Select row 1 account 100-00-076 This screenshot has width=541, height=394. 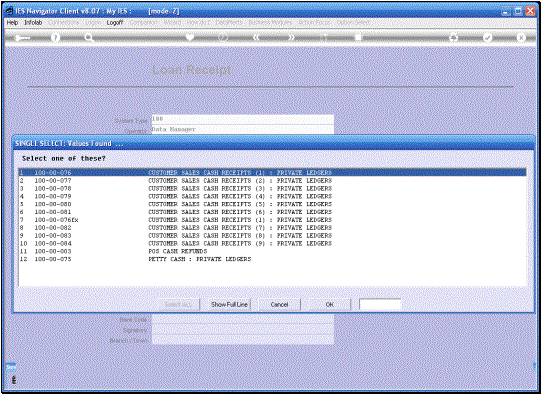272,173
